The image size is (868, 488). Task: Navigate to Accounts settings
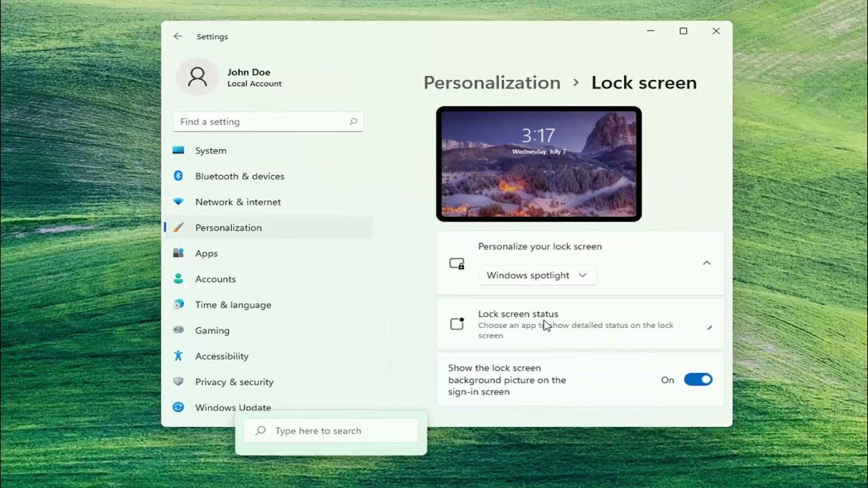tap(269, 279)
